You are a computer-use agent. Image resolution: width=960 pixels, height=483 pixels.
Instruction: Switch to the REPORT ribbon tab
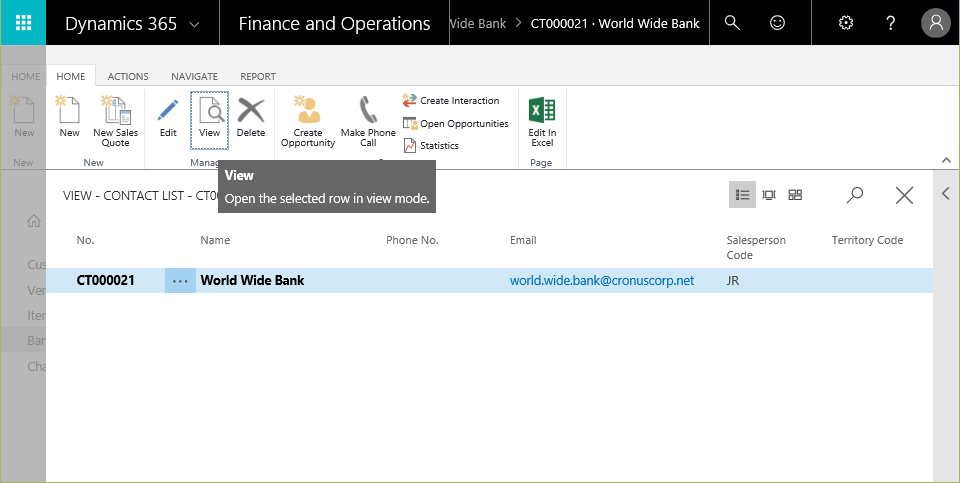coord(258,77)
